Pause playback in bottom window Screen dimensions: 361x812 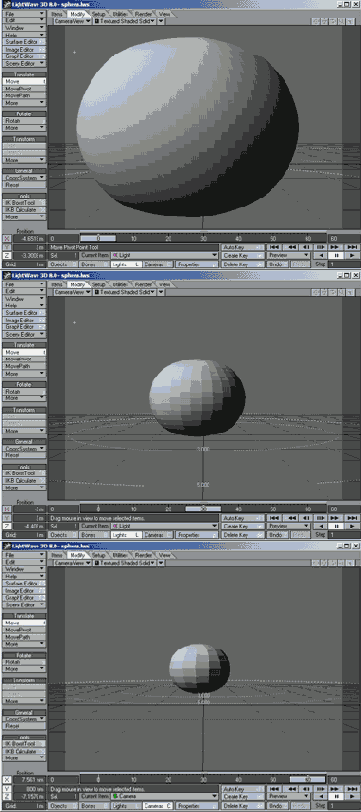tap(337, 797)
